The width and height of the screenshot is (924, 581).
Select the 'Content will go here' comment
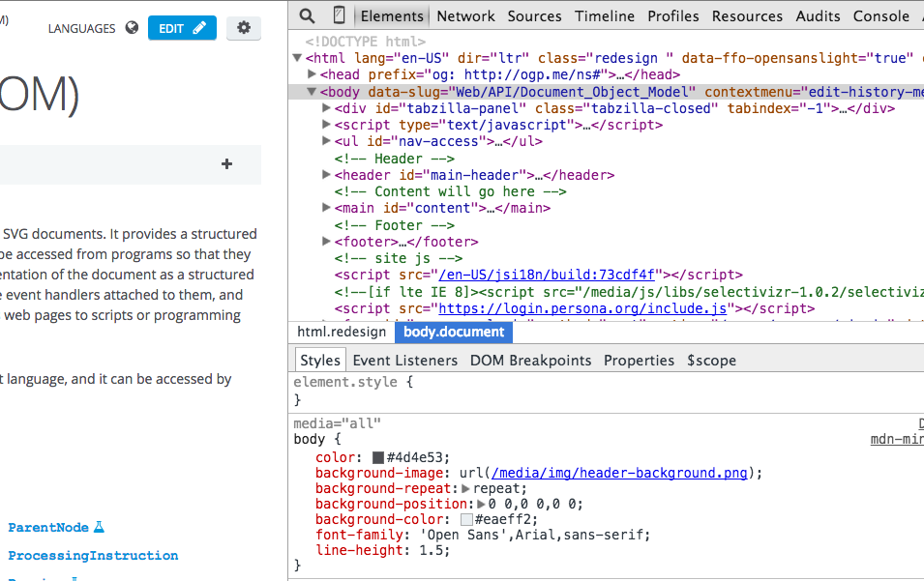coord(450,191)
